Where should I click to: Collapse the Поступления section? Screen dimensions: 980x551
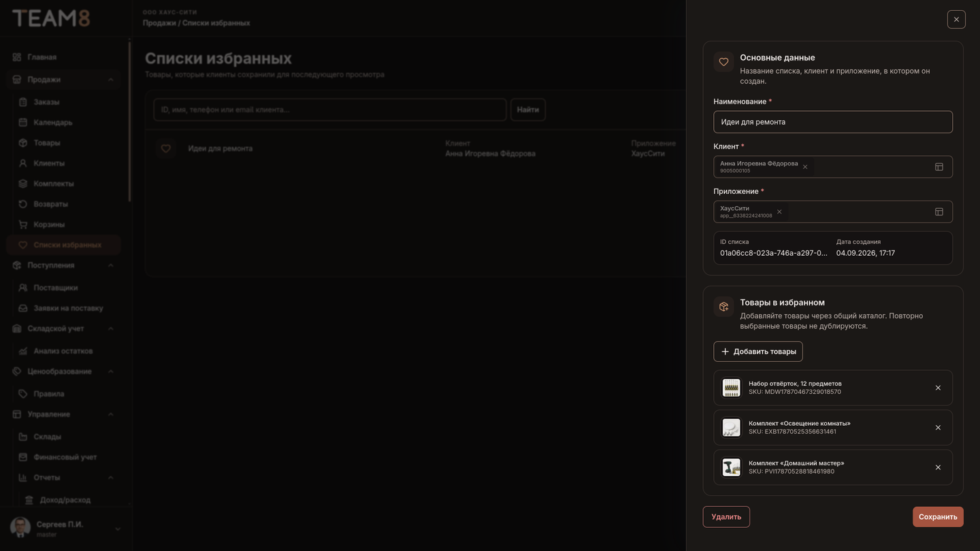(111, 265)
